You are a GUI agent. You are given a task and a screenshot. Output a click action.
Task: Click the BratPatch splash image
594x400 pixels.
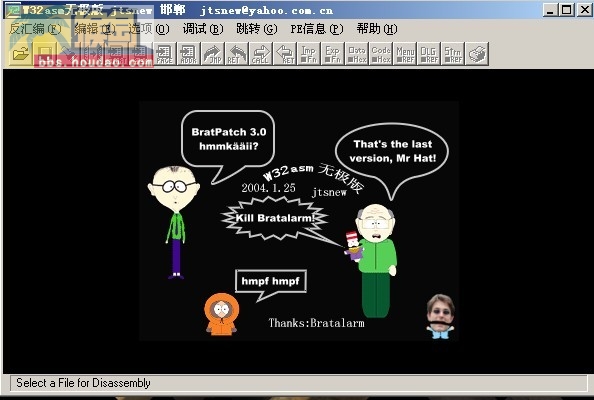tap(299, 221)
